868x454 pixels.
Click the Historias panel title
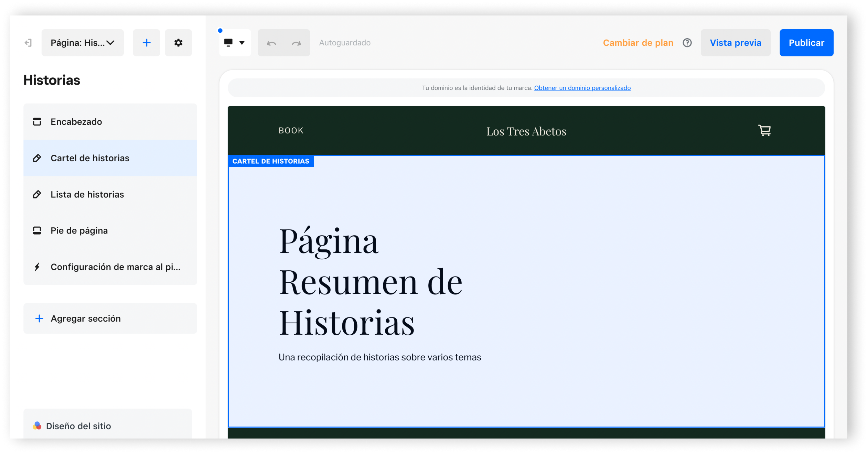coord(52,80)
